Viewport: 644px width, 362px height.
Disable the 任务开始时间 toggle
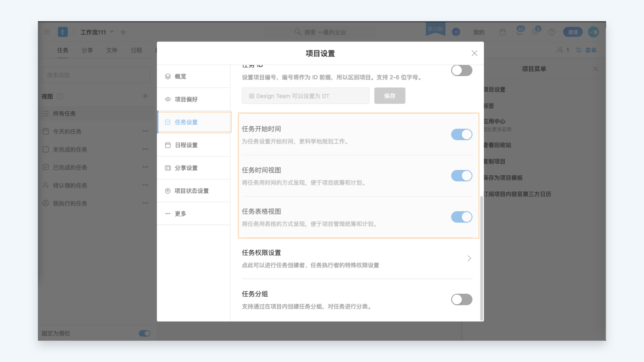click(x=462, y=134)
